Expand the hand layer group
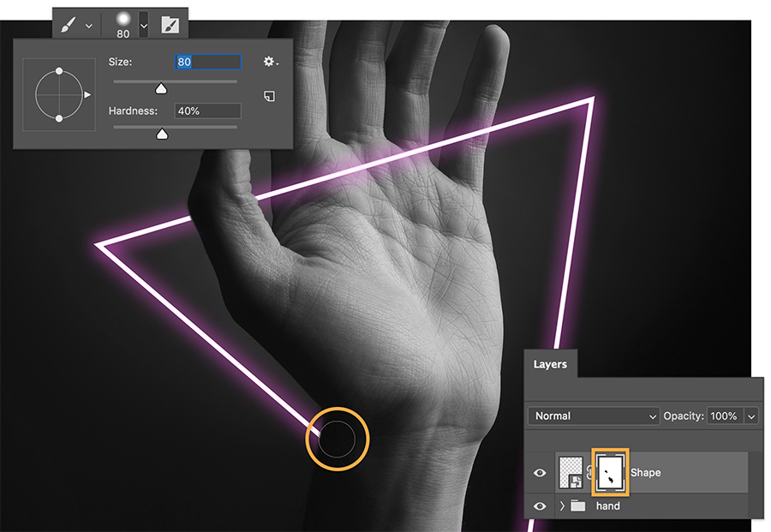 coord(563,505)
